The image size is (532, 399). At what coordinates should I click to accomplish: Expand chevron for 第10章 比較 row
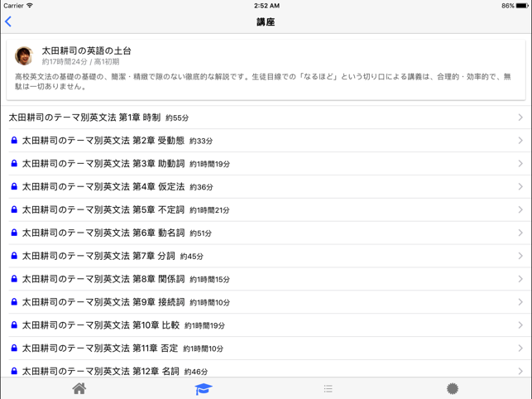tap(520, 325)
